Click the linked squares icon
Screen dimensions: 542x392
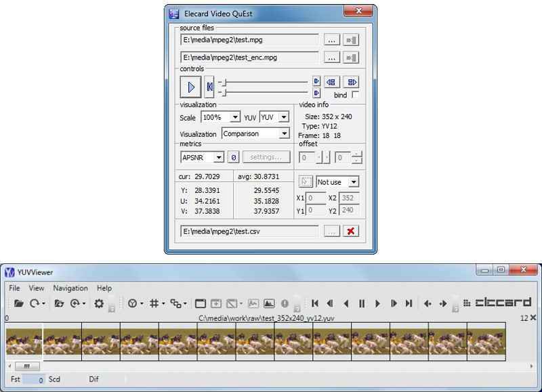coord(176,303)
